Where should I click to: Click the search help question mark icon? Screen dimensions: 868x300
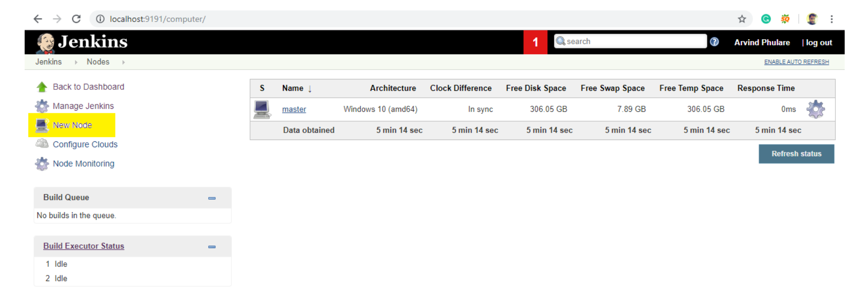[x=714, y=42]
